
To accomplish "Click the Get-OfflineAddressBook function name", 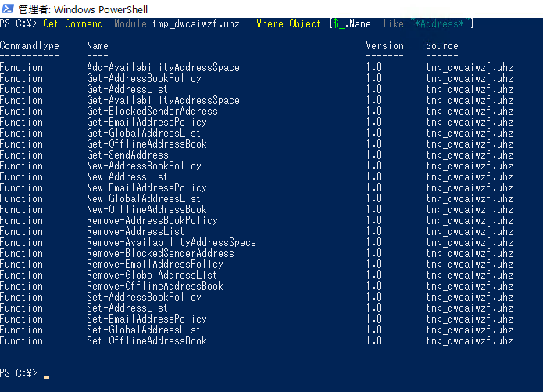I will [147, 144].
